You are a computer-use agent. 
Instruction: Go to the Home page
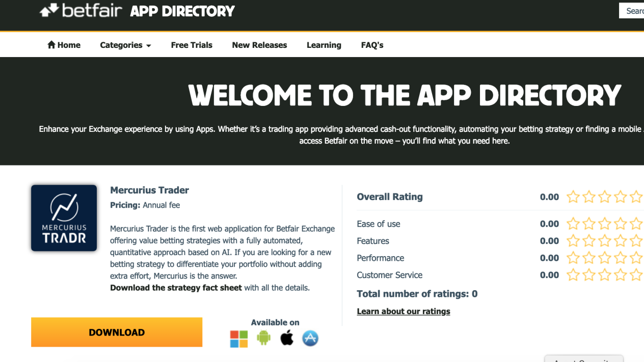point(64,45)
